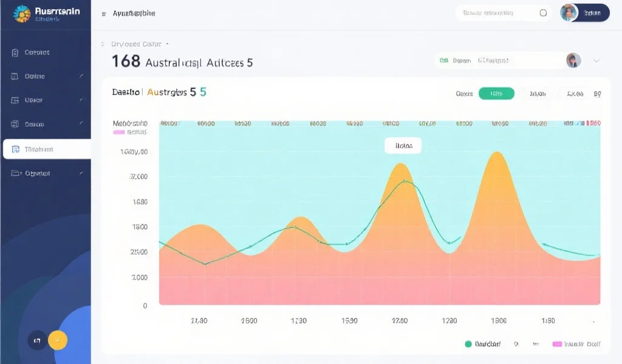The width and height of the screenshot is (622, 364).
Task: Select the third range option above the chart
Action: pos(575,94)
